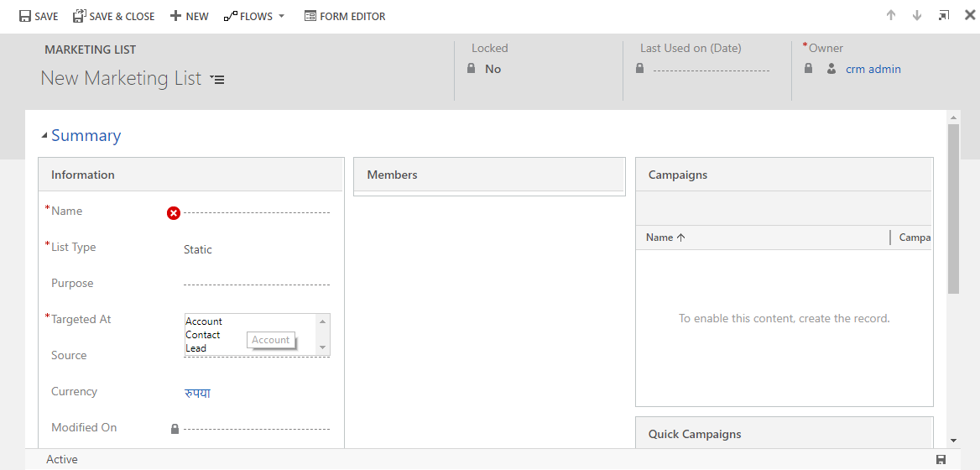Collapse the Summary section triangle
The height and width of the screenshot is (470, 980).
(44, 136)
